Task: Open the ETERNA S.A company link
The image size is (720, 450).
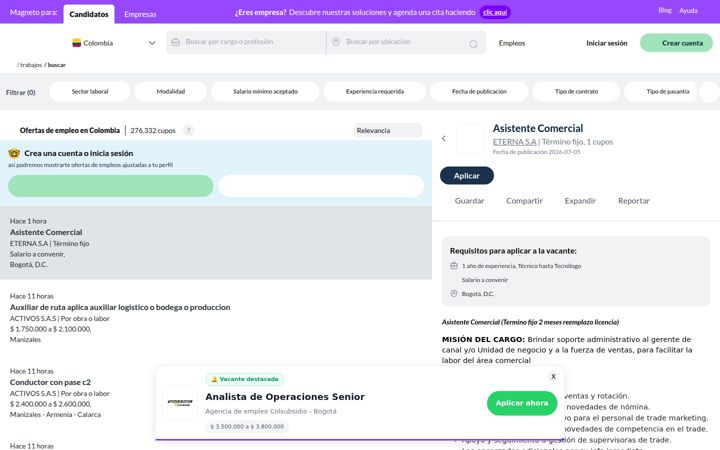Action: tap(514, 142)
